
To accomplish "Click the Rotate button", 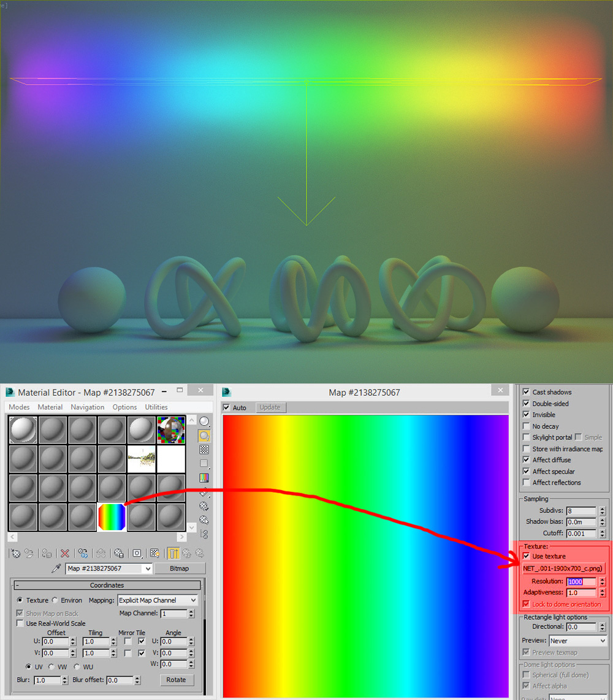I will (176, 680).
